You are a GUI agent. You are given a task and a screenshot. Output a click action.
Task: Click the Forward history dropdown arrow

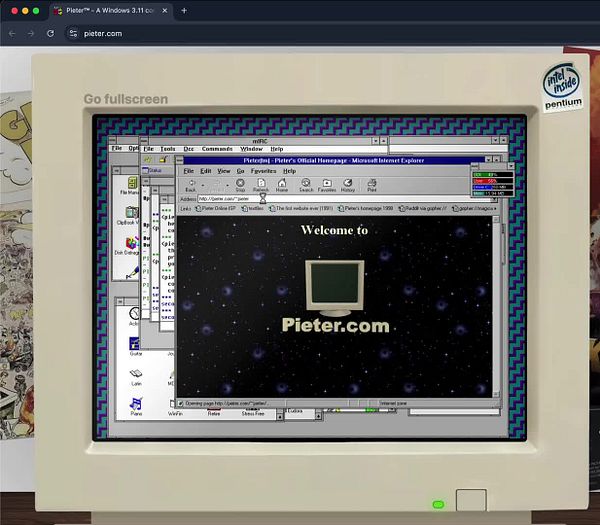tap(227, 186)
